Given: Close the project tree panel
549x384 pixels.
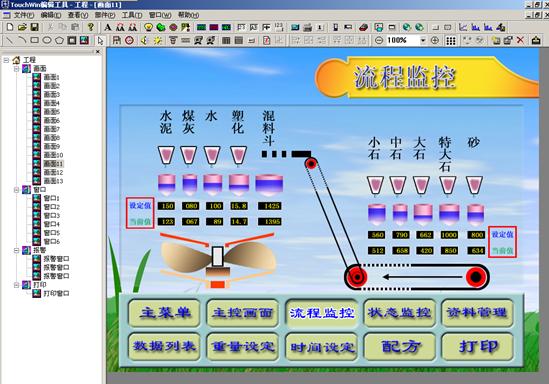Looking at the screenshot, I should coord(98,52).
